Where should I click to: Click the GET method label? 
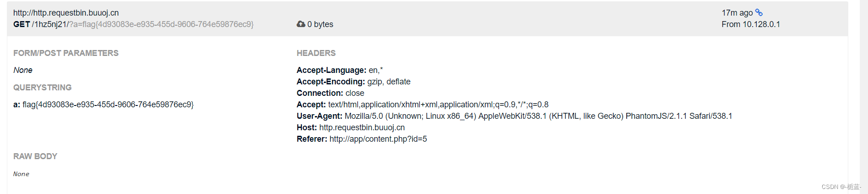pyautogui.click(x=22, y=24)
